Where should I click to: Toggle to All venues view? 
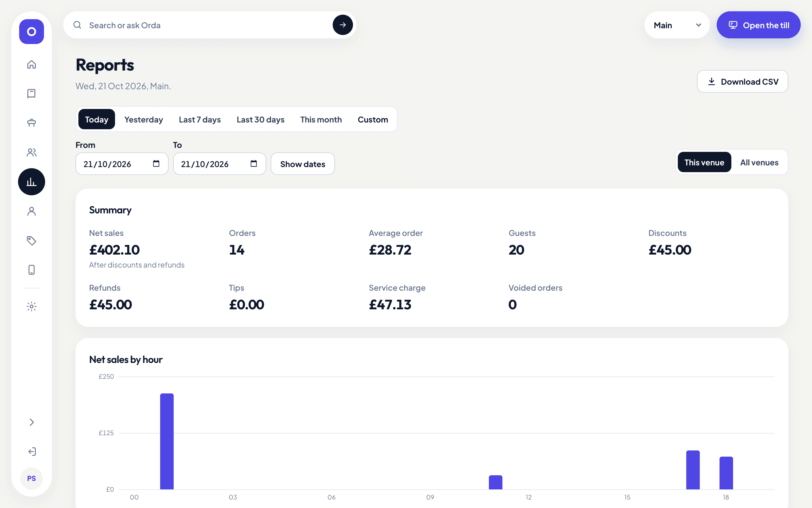coord(759,162)
